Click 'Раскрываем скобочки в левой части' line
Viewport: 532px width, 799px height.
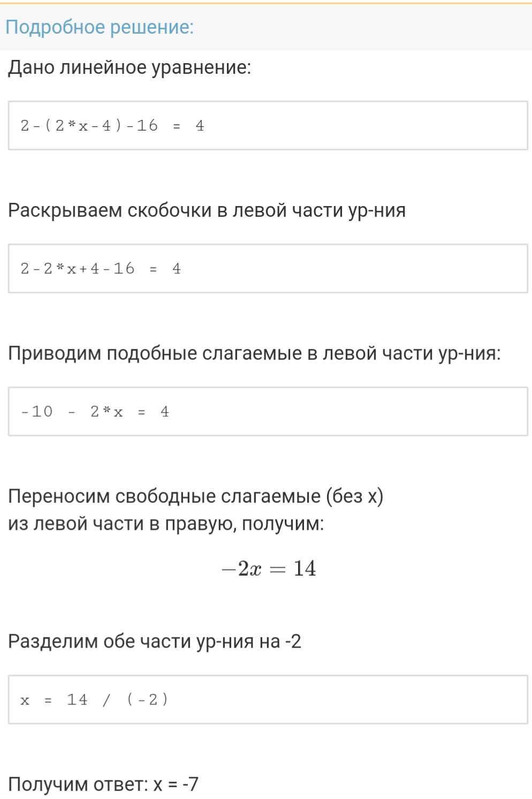(207, 210)
